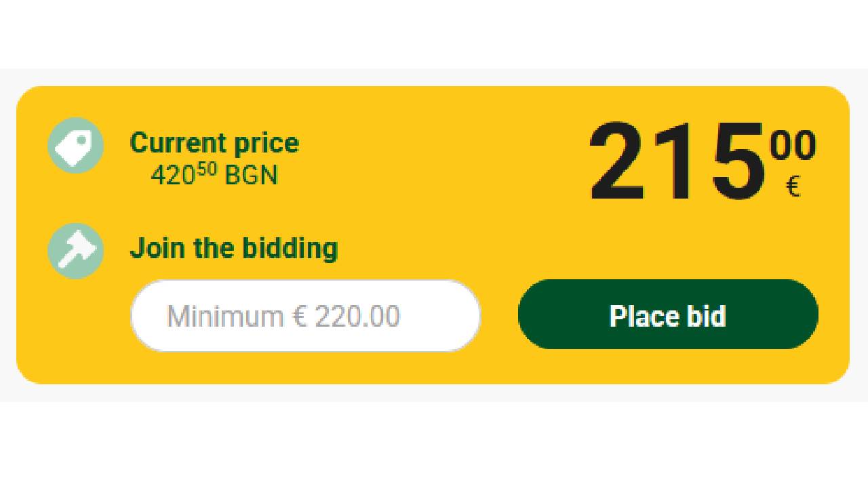Select the Join the bidding heading
The height and width of the screenshot is (488, 868).
pos(233,248)
